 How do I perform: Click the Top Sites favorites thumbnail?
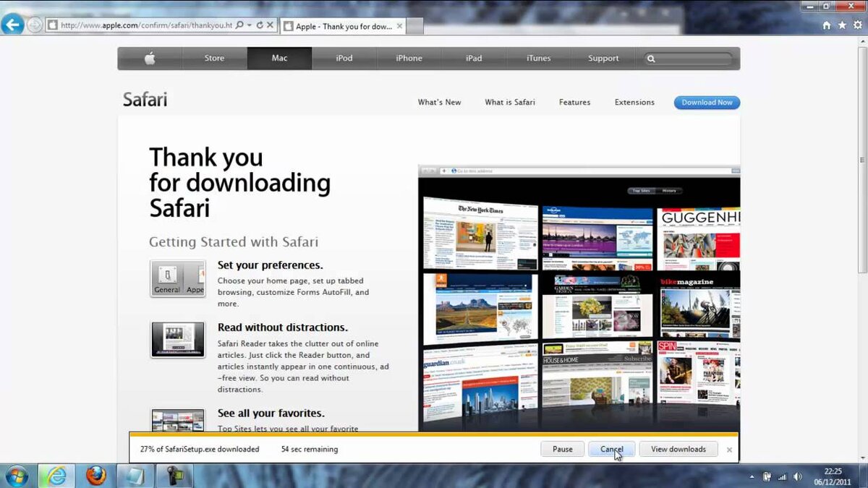(x=178, y=420)
